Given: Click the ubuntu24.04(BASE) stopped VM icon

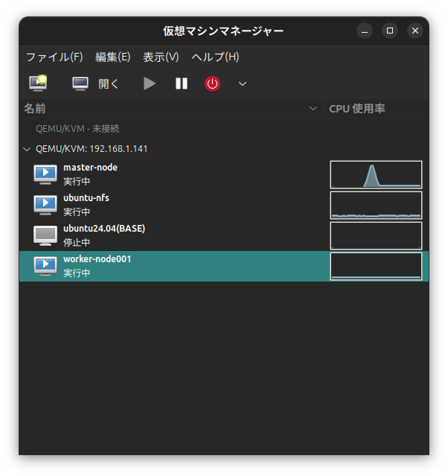Looking at the screenshot, I should click(45, 235).
